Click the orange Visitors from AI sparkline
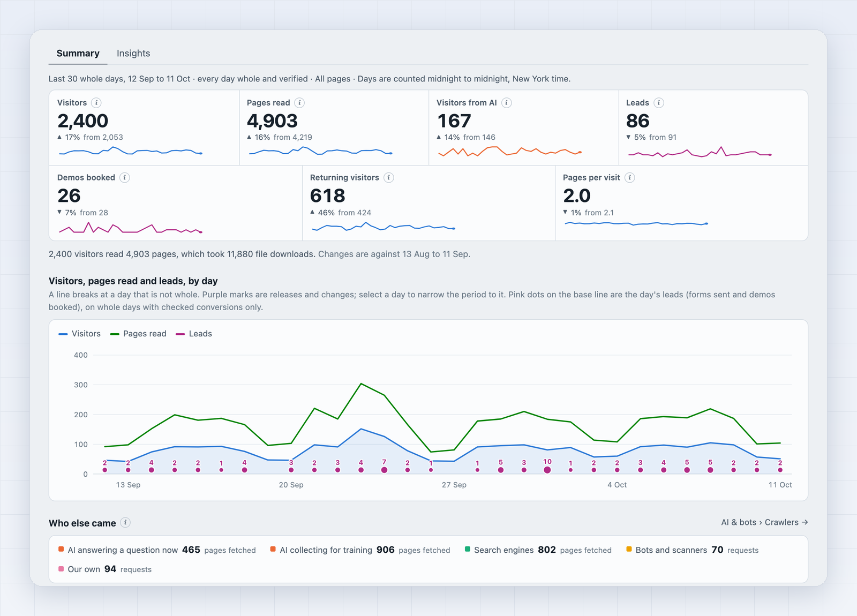This screenshot has height=616, width=857. click(x=509, y=151)
